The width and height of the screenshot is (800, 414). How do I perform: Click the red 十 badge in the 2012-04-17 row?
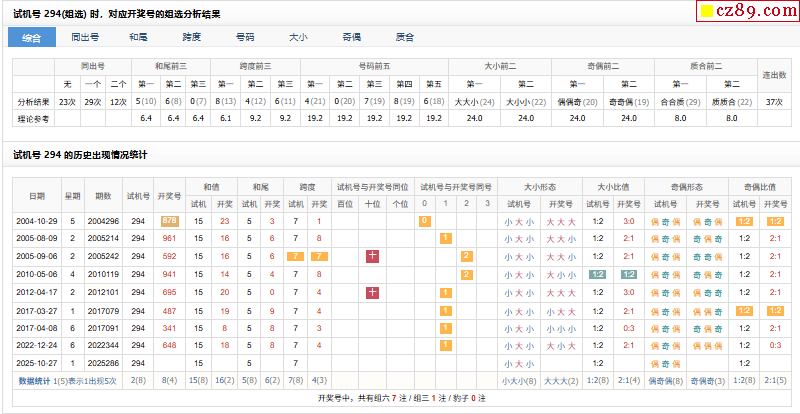pos(373,292)
